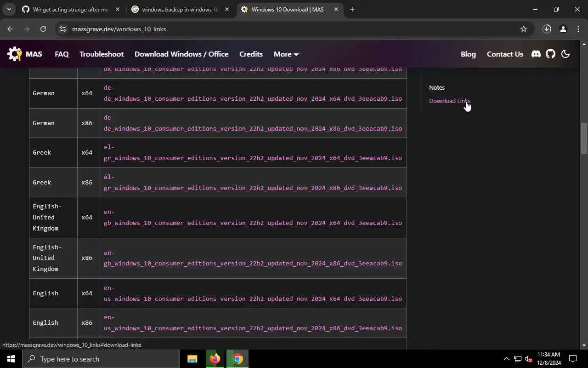Image resolution: width=588 pixels, height=368 pixels.
Task: Click the scrollbar down arrow
Action: pos(584,345)
